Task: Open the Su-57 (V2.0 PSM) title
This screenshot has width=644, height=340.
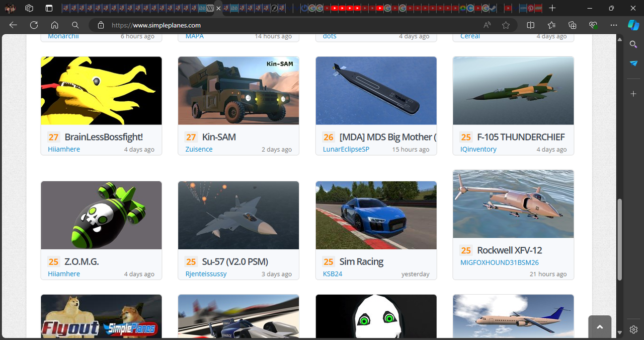Action: click(x=235, y=261)
